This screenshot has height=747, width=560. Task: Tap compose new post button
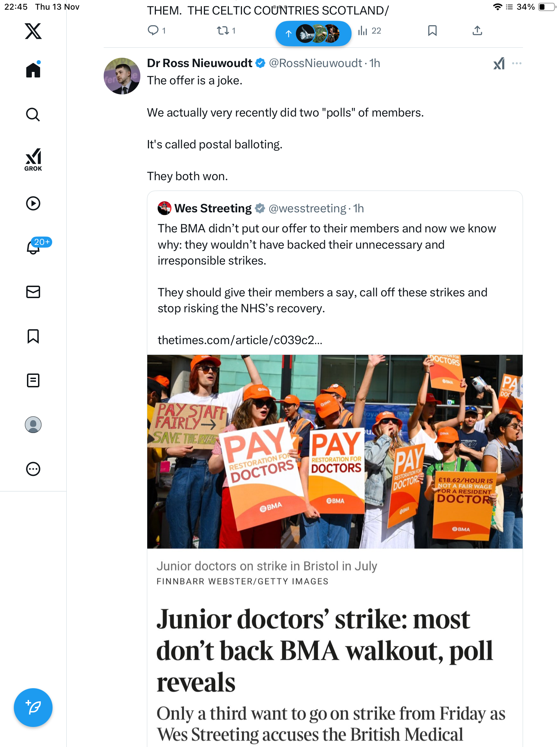tap(33, 708)
